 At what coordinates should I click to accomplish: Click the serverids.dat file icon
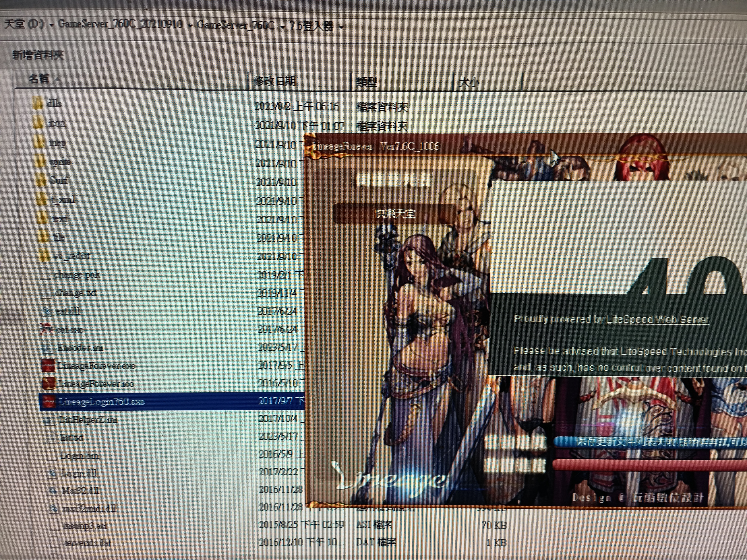55,543
